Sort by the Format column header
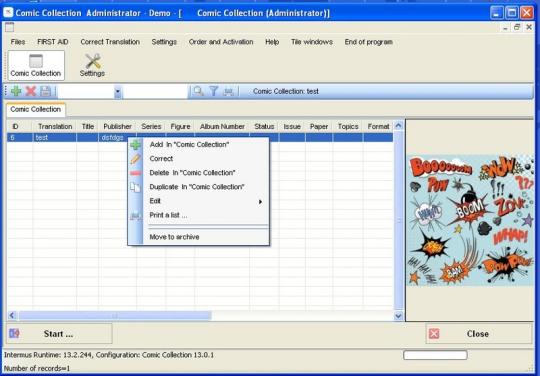 pyautogui.click(x=378, y=126)
